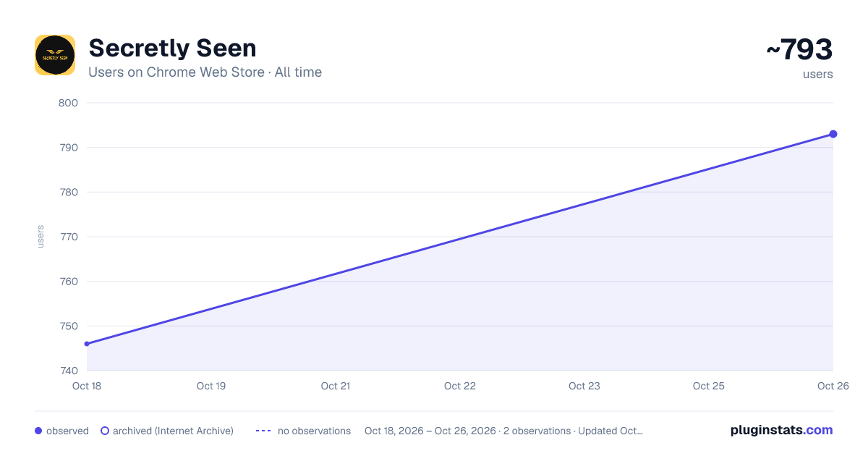Click the 'Oct 25' x-axis label
The height and width of the screenshot is (456, 868).
[x=709, y=386]
